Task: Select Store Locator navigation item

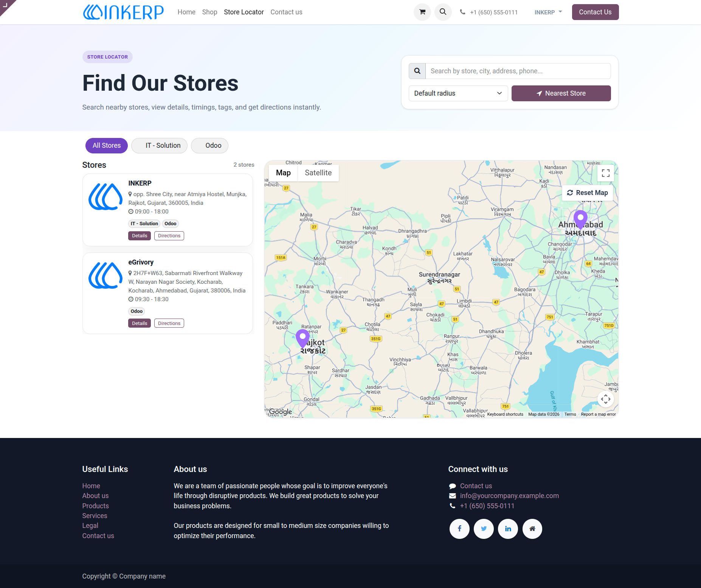Action: [x=244, y=12]
